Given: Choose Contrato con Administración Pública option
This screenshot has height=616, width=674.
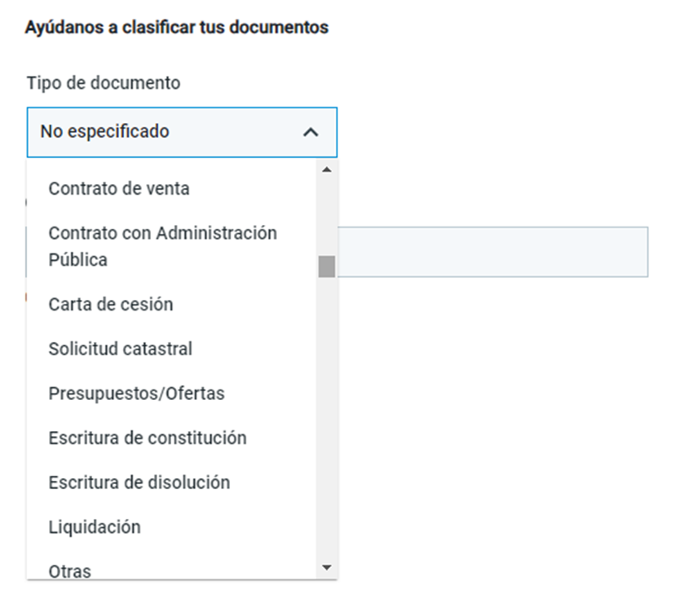Looking at the screenshot, I should pos(171,246).
